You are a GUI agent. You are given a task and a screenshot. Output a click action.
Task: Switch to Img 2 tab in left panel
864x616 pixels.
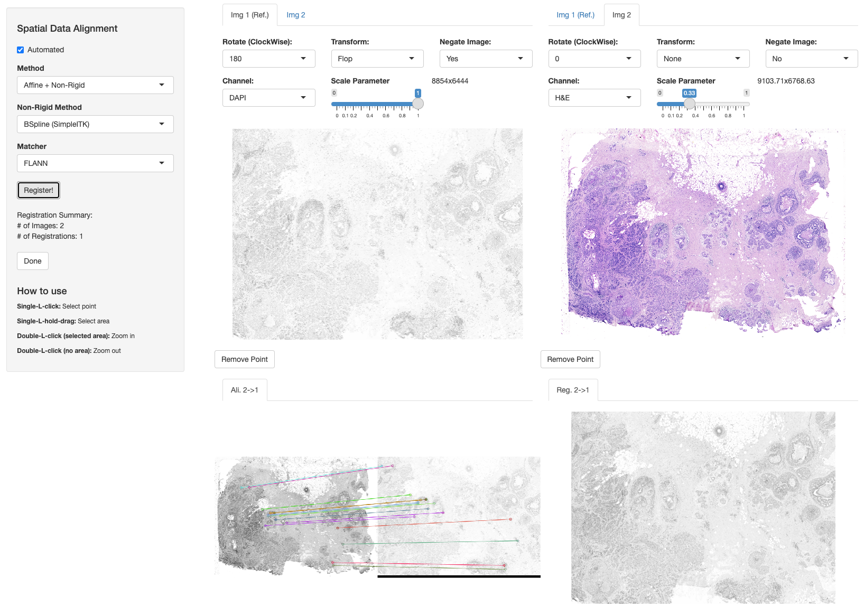(x=295, y=15)
